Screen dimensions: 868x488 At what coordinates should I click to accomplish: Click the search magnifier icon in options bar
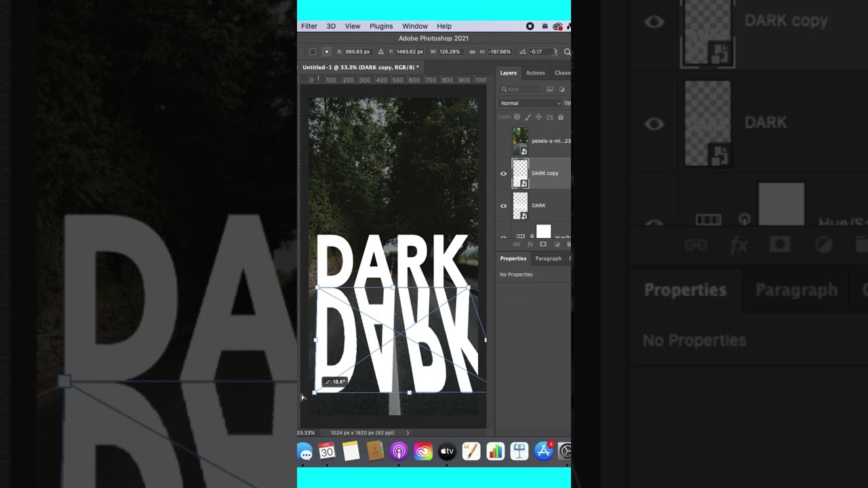[567, 52]
